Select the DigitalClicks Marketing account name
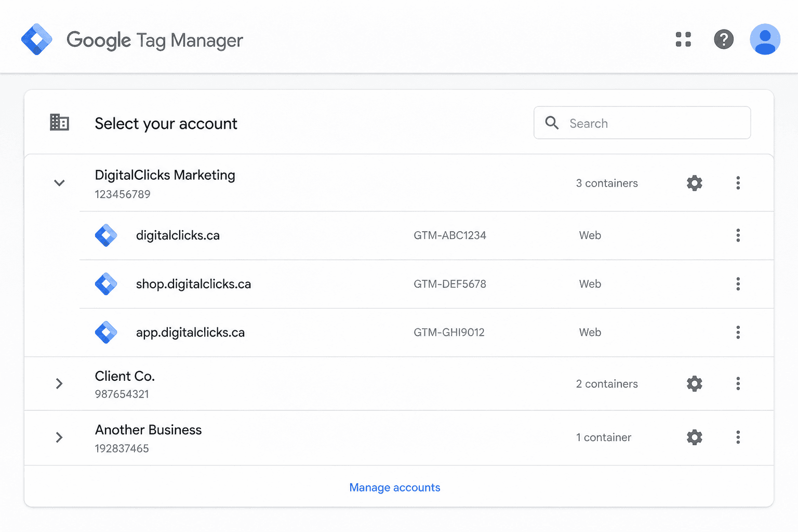The image size is (798, 532). pyautogui.click(x=165, y=175)
